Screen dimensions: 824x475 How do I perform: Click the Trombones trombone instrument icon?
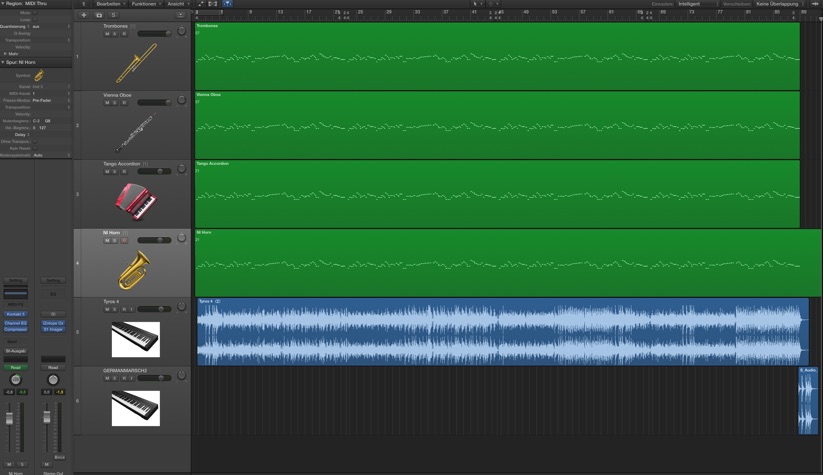pos(136,63)
